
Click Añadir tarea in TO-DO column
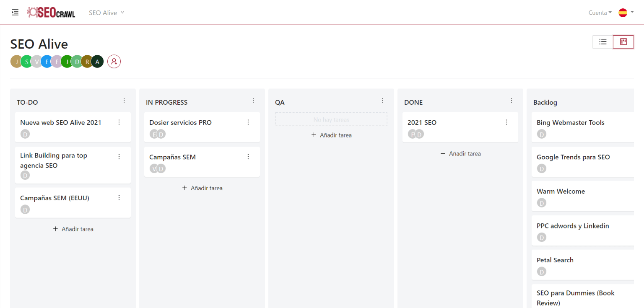pyautogui.click(x=73, y=229)
